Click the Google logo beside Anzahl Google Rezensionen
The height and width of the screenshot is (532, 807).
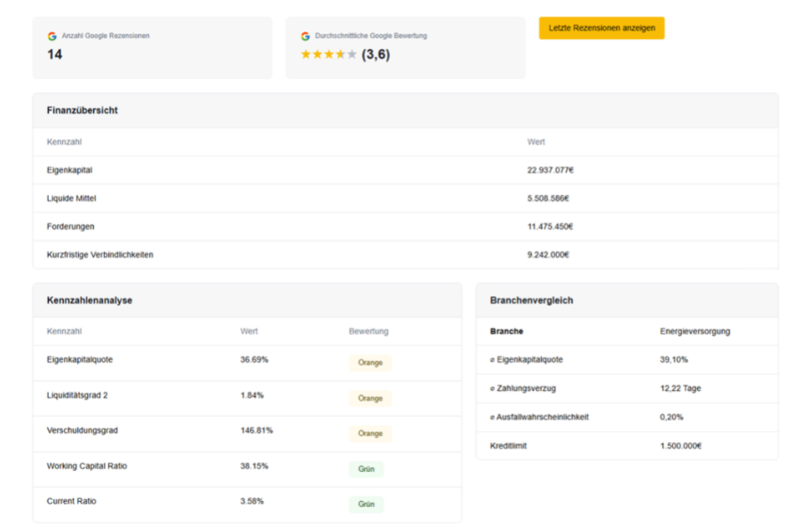[x=52, y=36]
